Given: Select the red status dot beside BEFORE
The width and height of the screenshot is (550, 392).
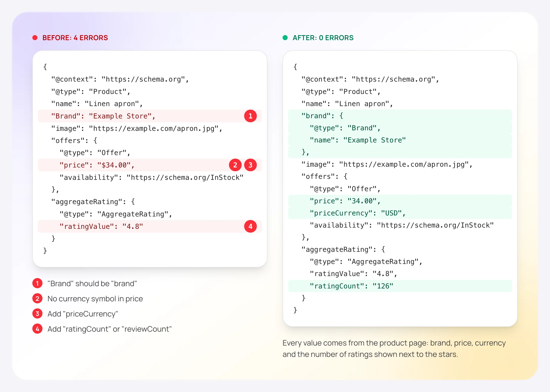Looking at the screenshot, I should 35,38.
